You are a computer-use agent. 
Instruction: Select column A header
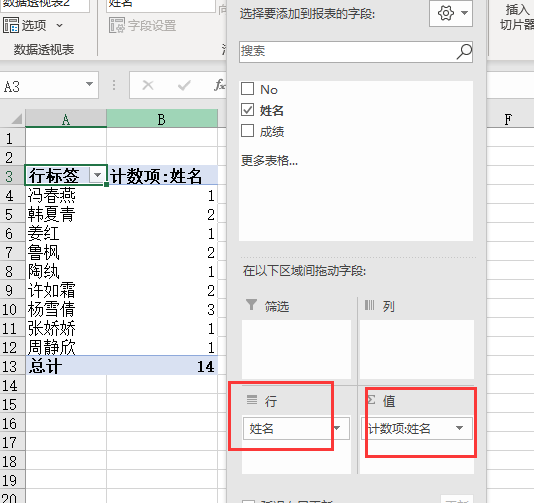pos(66,119)
